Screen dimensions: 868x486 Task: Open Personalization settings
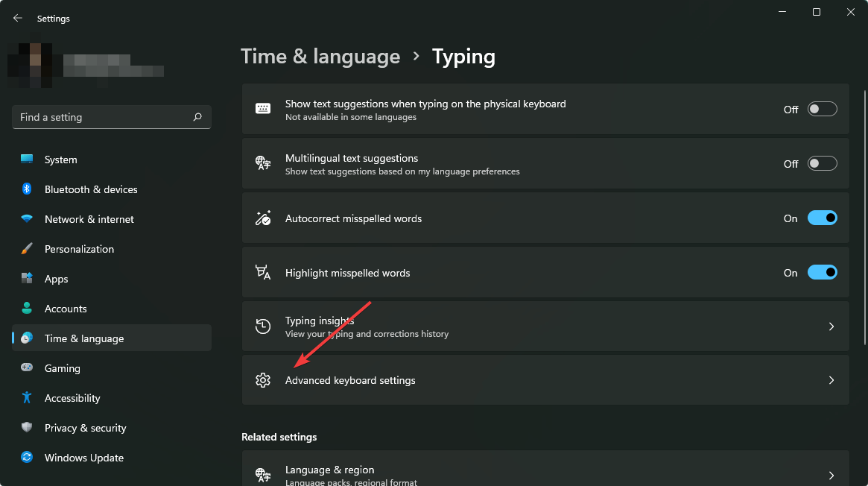tap(111, 249)
